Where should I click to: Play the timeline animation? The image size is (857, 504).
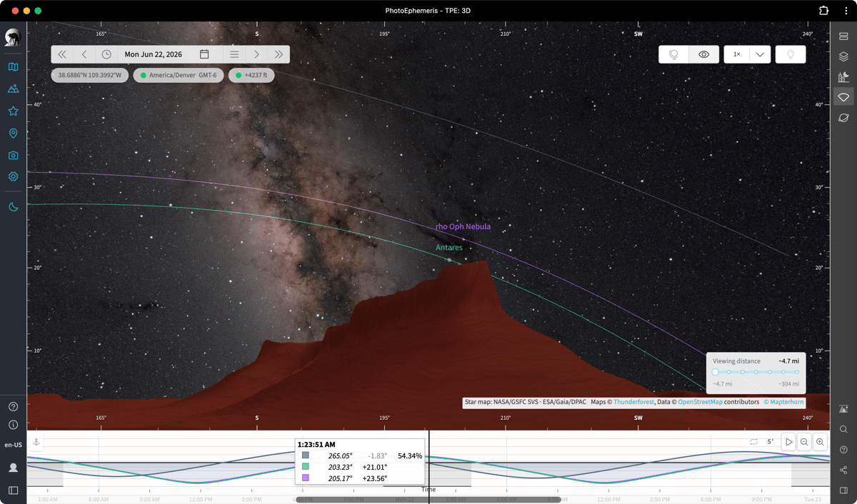point(788,442)
